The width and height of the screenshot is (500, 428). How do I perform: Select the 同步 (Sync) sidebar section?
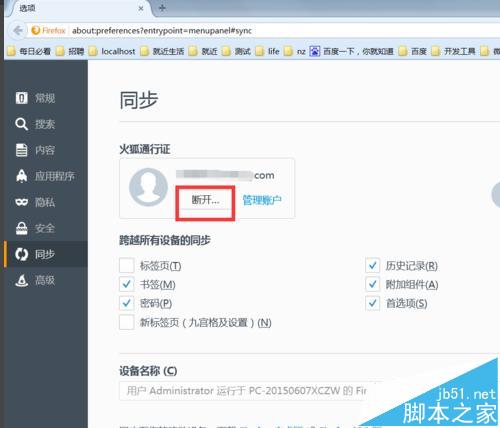click(x=46, y=254)
